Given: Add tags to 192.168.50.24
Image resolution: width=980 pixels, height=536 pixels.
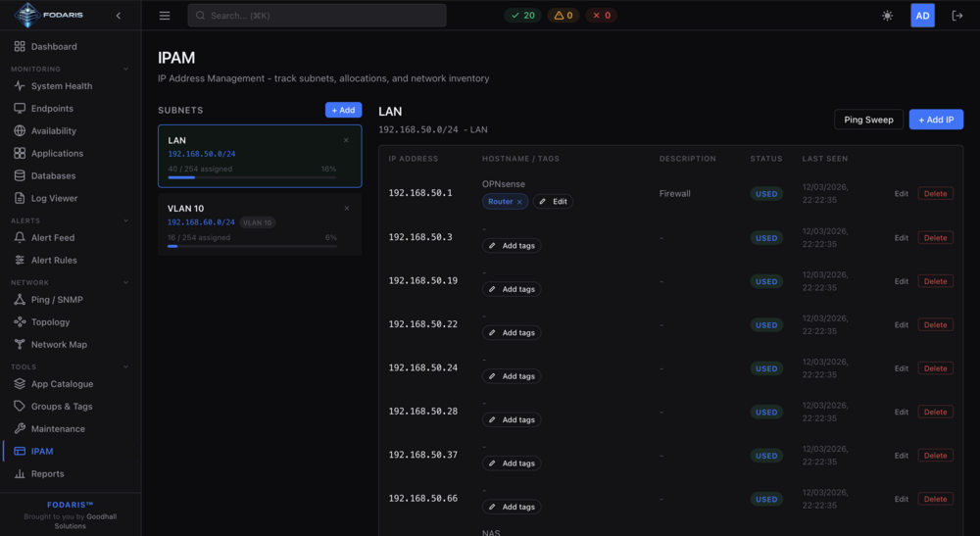Looking at the screenshot, I should pos(512,376).
